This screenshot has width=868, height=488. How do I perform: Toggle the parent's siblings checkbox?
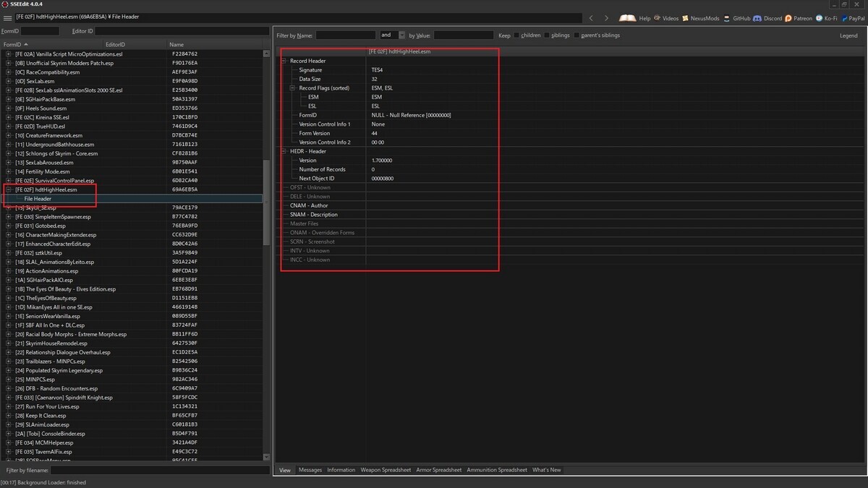click(x=576, y=35)
